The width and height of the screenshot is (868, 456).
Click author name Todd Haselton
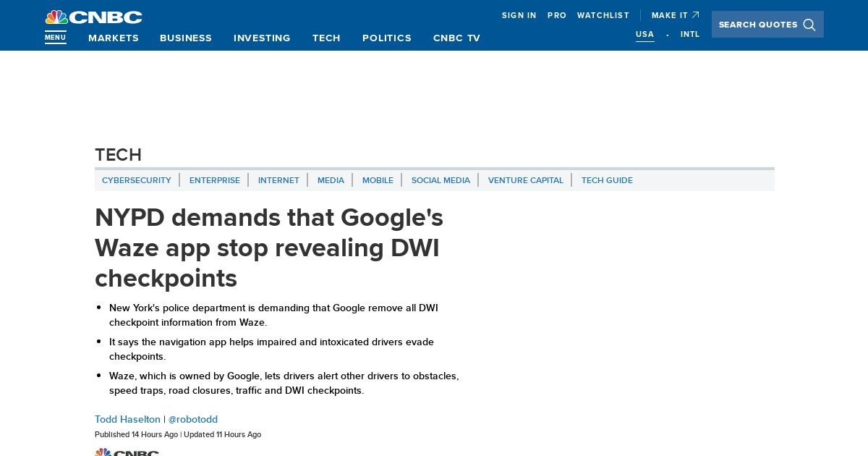[127, 419]
